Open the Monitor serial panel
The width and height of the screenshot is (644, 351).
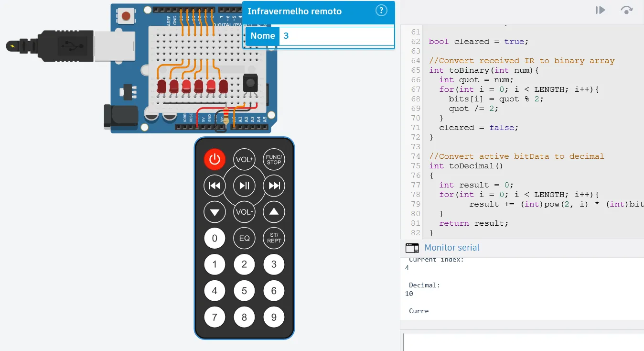(x=451, y=248)
